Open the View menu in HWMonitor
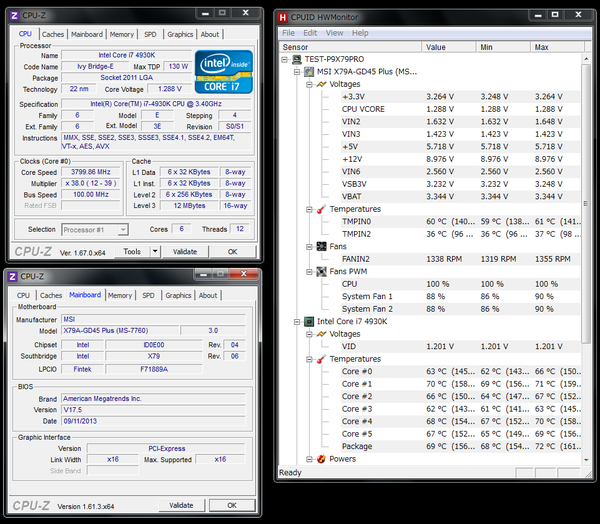 coord(334,33)
